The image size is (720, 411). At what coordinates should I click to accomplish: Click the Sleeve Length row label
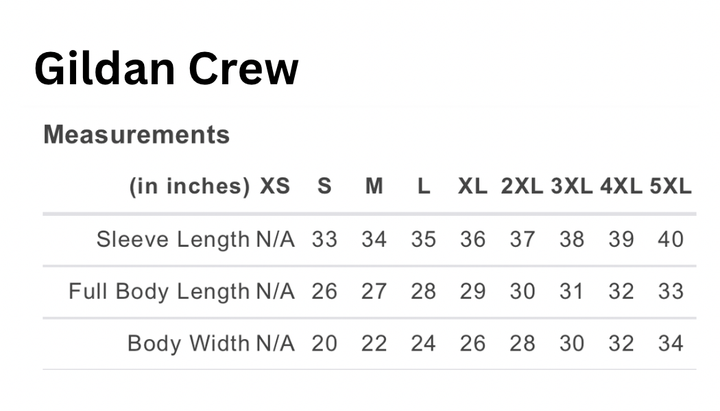tap(173, 240)
